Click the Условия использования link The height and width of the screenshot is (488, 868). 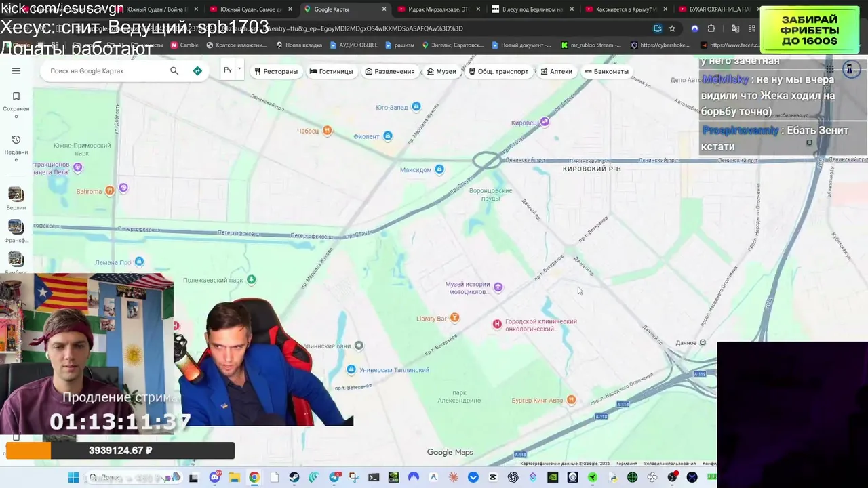(669, 464)
